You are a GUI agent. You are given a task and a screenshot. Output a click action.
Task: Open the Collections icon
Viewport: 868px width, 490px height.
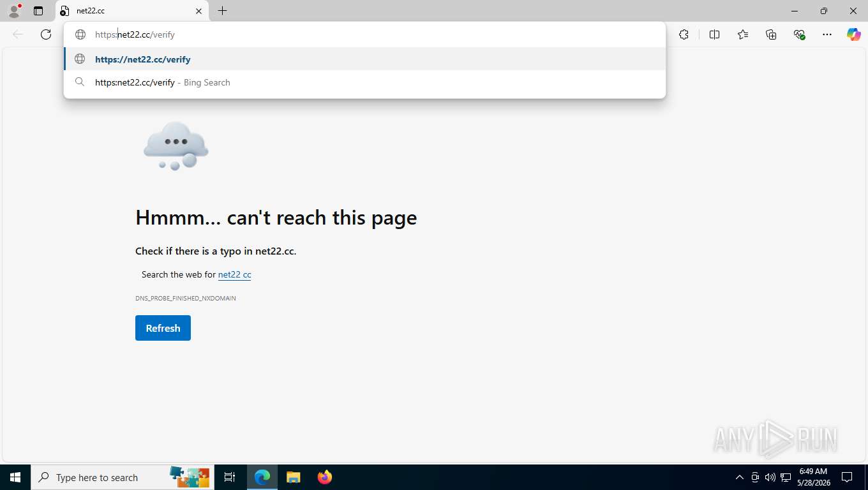[x=771, y=34]
